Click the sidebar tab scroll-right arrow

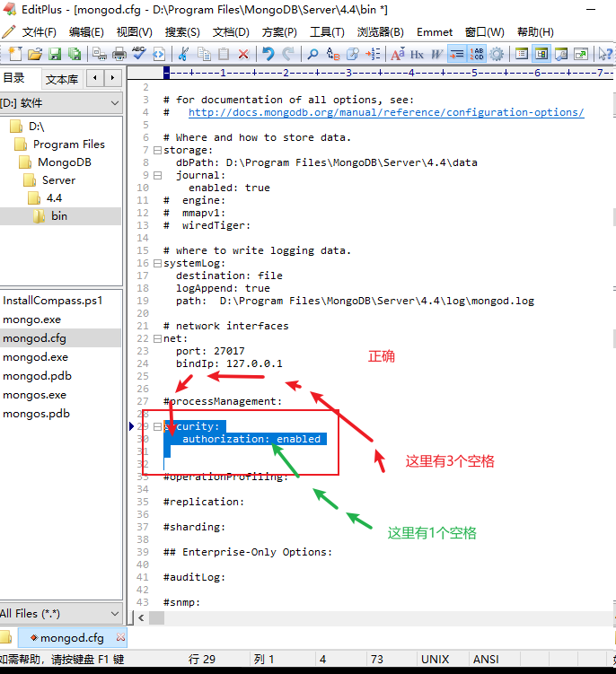tap(113, 78)
